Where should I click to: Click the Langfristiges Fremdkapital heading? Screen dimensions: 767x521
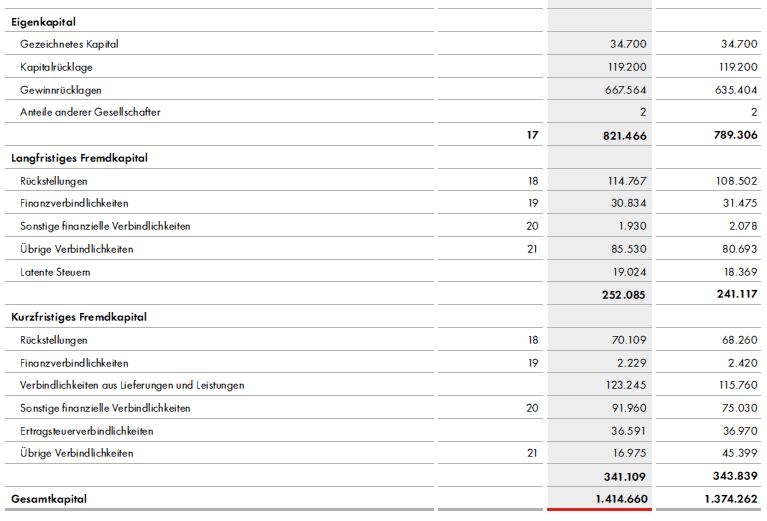[x=79, y=158]
